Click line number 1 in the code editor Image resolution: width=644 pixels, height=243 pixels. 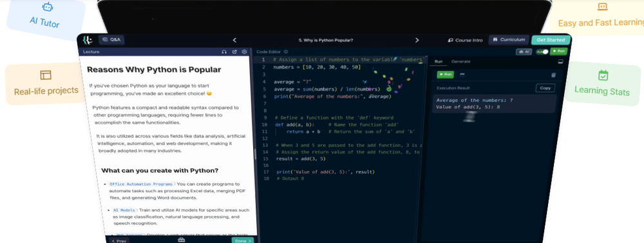point(263,59)
